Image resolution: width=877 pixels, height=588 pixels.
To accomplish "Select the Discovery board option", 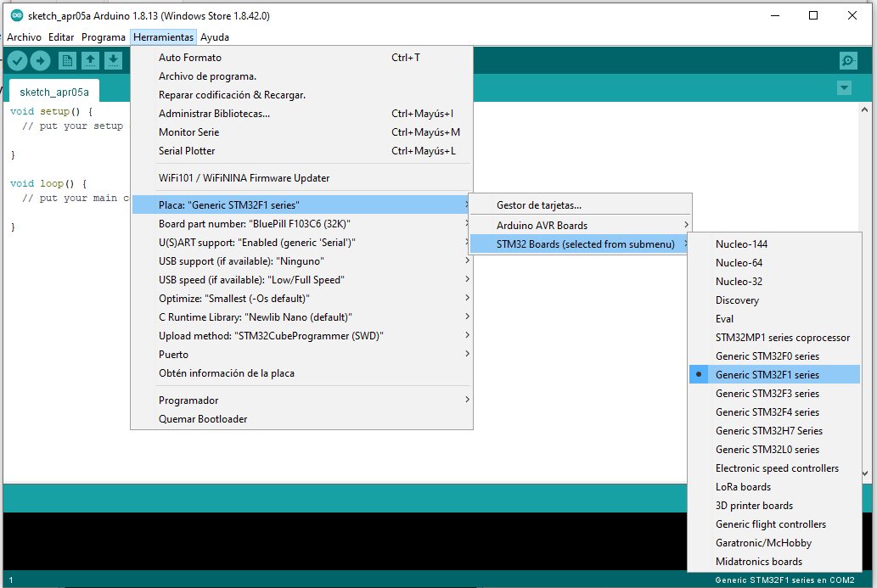I will click(x=739, y=300).
